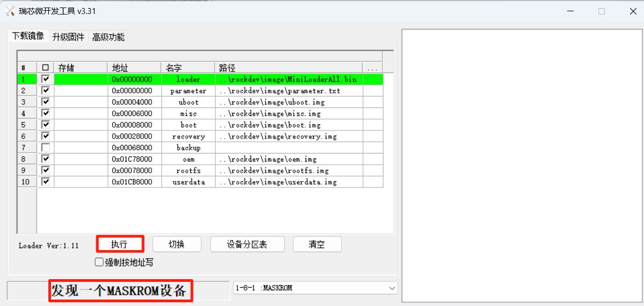Switch to the 升级固件 tab
This screenshot has height=306, width=644.
(68, 37)
